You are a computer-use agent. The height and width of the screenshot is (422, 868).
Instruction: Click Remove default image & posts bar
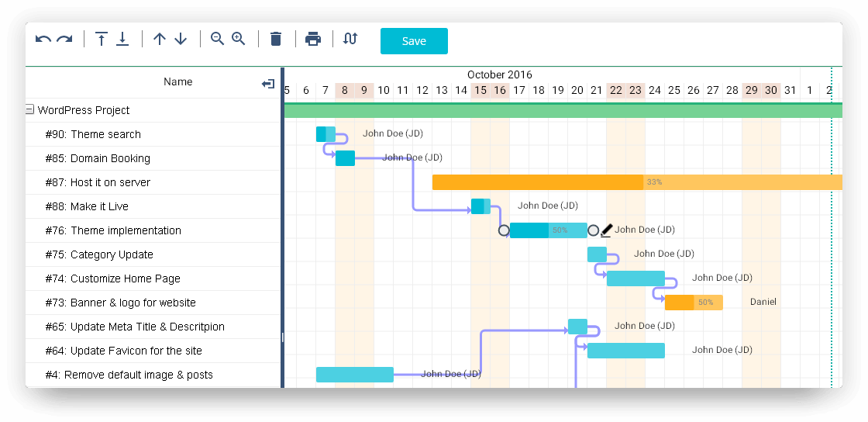(x=355, y=375)
